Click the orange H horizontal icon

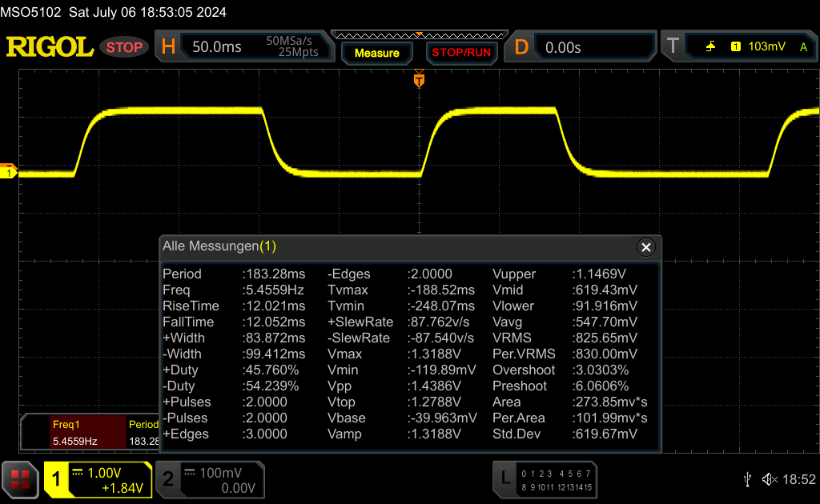[x=168, y=47]
